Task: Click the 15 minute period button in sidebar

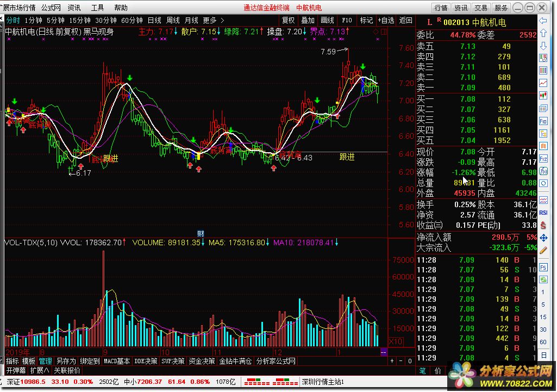Action: [543, 317]
